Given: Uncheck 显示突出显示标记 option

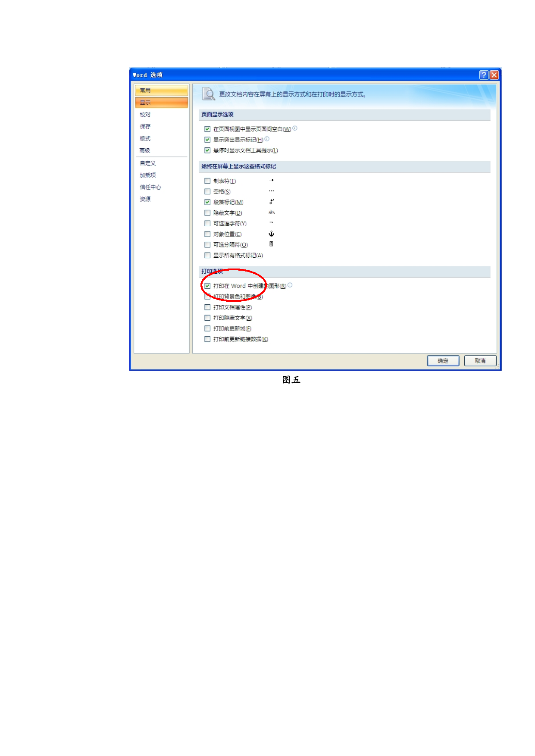Looking at the screenshot, I should 207,140.
